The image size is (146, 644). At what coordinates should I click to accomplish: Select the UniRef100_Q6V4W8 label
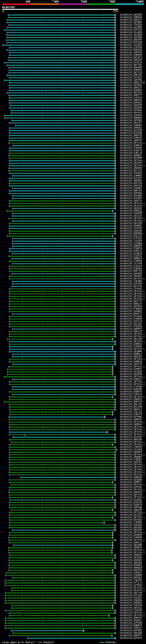[x=131, y=545]
